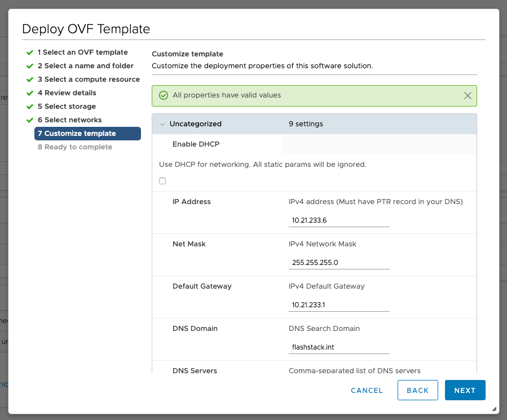This screenshot has height=420, width=507.
Task: Open step 4 Review details
Action: [x=67, y=93]
